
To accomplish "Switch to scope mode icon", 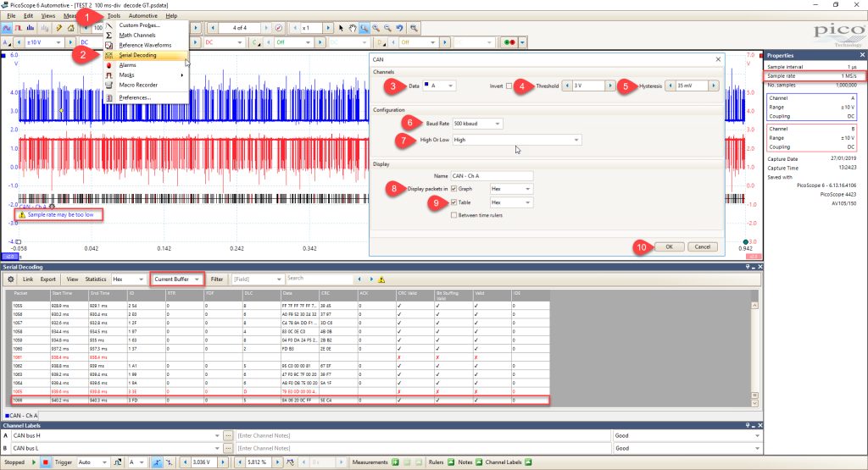I will [7, 28].
